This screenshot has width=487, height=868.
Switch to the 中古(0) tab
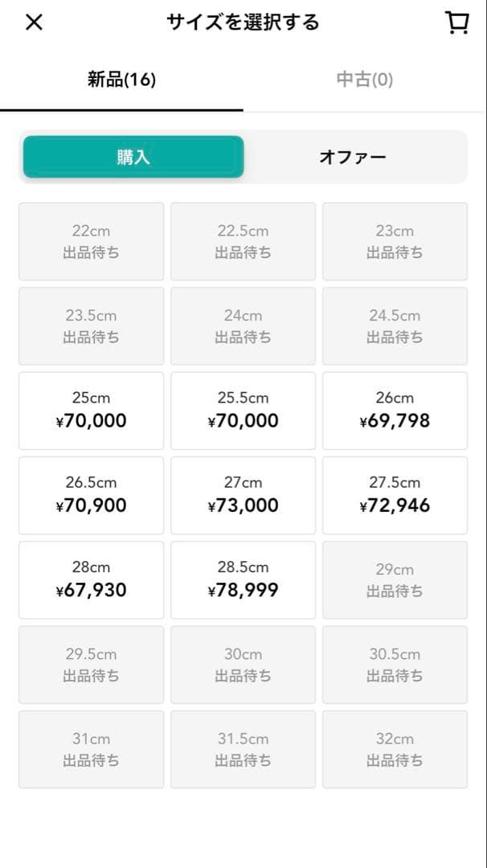point(366,80)
